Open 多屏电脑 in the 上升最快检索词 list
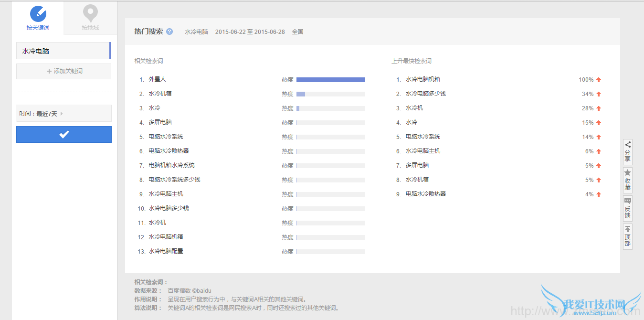This screenshot has width=644, height=320. [x=417, y=165]
